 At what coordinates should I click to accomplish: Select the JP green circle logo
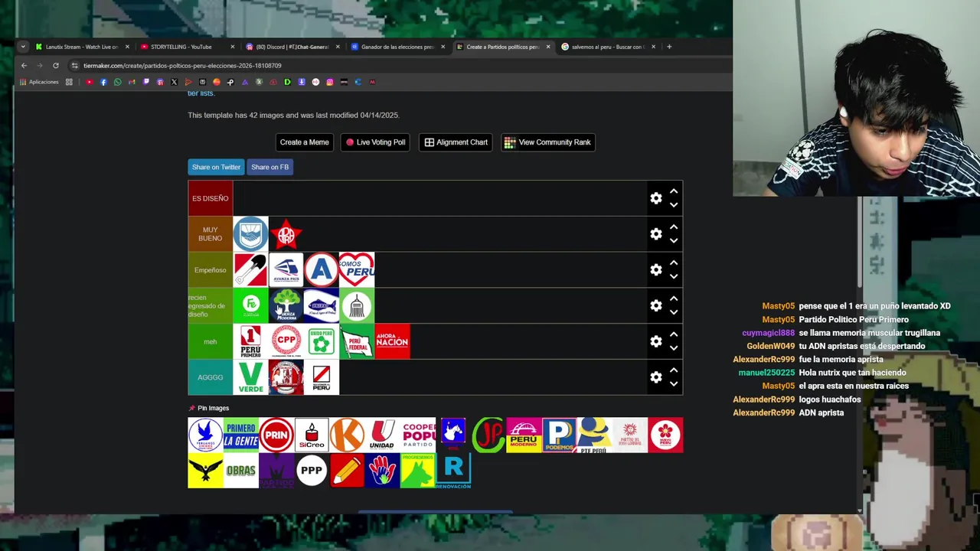point(488,435)
